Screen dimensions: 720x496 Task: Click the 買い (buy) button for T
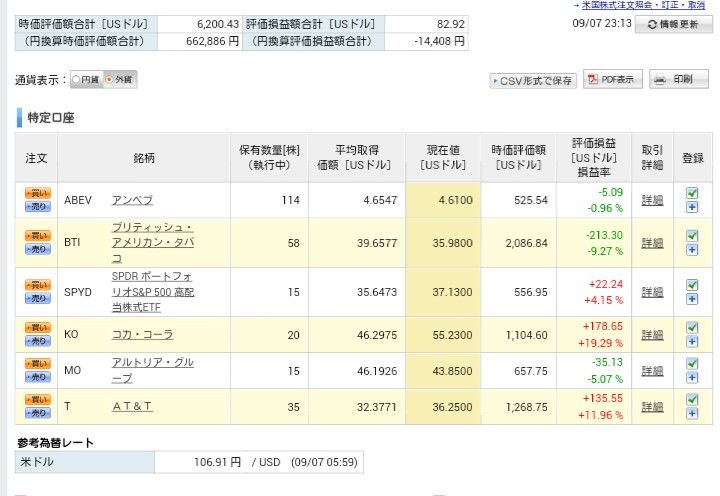(x=38, y=400)
